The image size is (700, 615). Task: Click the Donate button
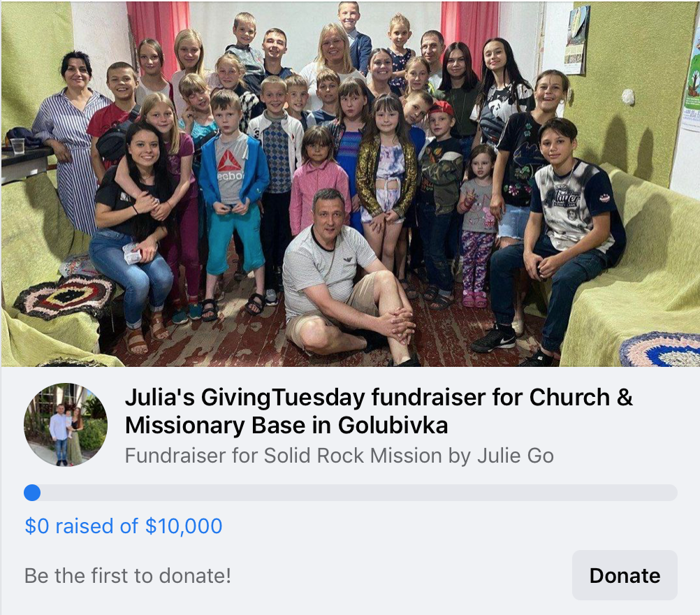(625, 575)
